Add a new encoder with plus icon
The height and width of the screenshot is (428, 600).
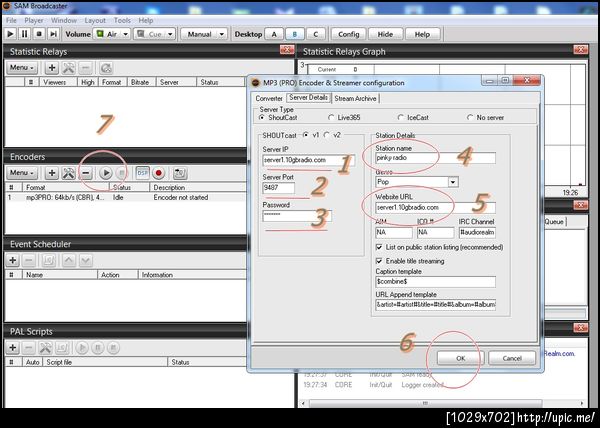point(51,173)
